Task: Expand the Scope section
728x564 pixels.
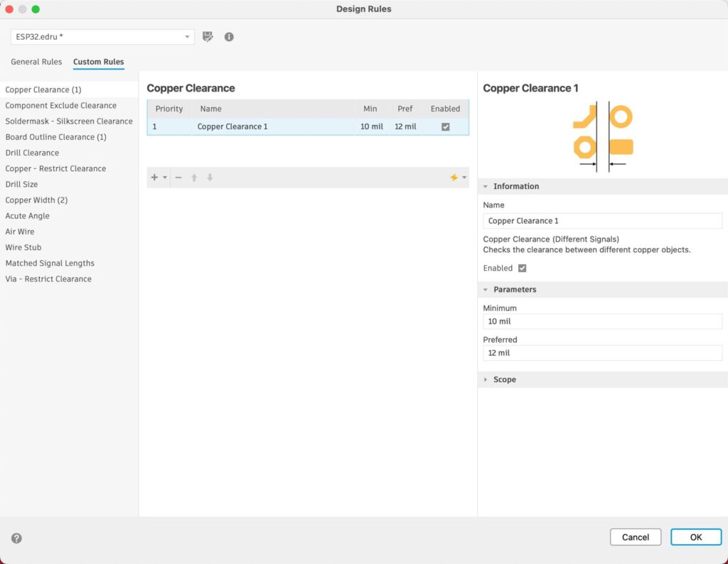Action: [486, 379]
